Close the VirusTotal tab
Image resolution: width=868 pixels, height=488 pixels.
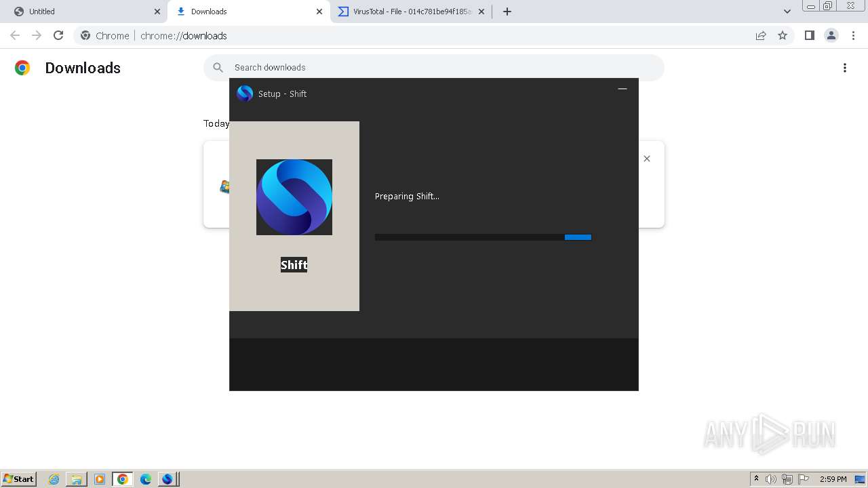(x=481, y=12)
